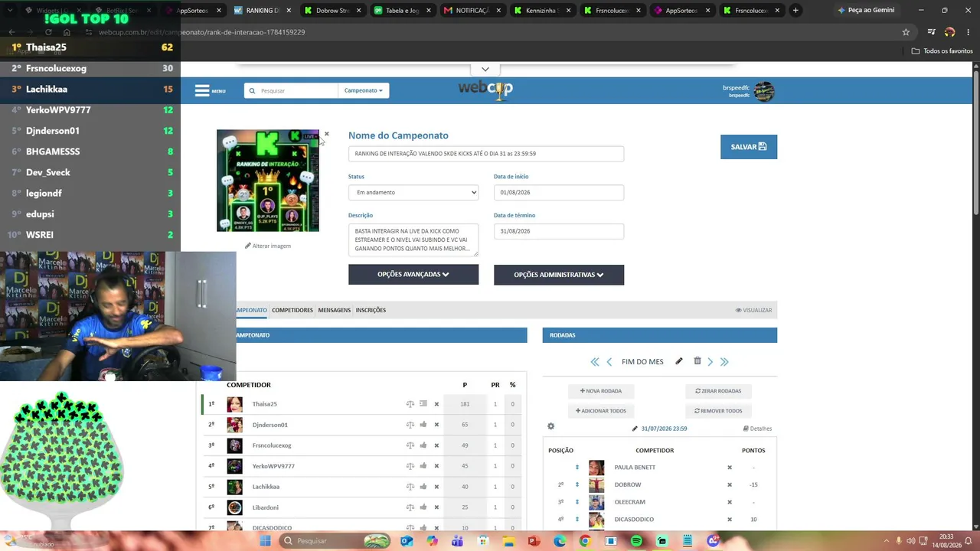Go to the next round arrow
The image size is (980, 551).
(710, 362)
